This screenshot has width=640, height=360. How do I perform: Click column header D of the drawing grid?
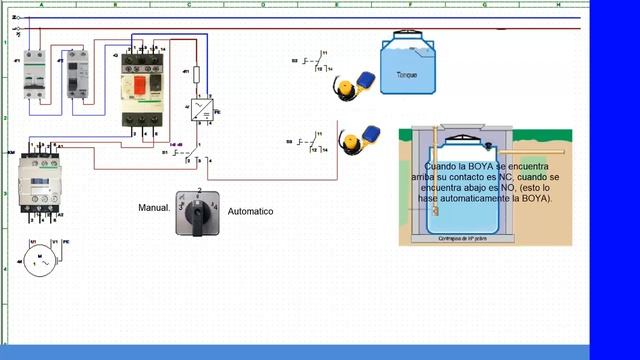263,4
